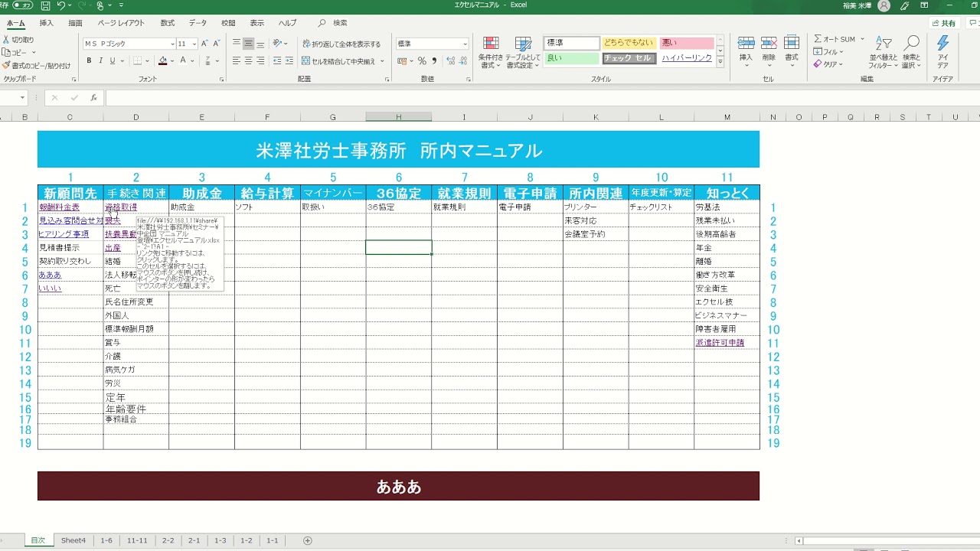Open Sort and Filter (並べ替えとフィルター)
Image resolution: width=980 pixels, height=551 pixels.
[884, 52]
